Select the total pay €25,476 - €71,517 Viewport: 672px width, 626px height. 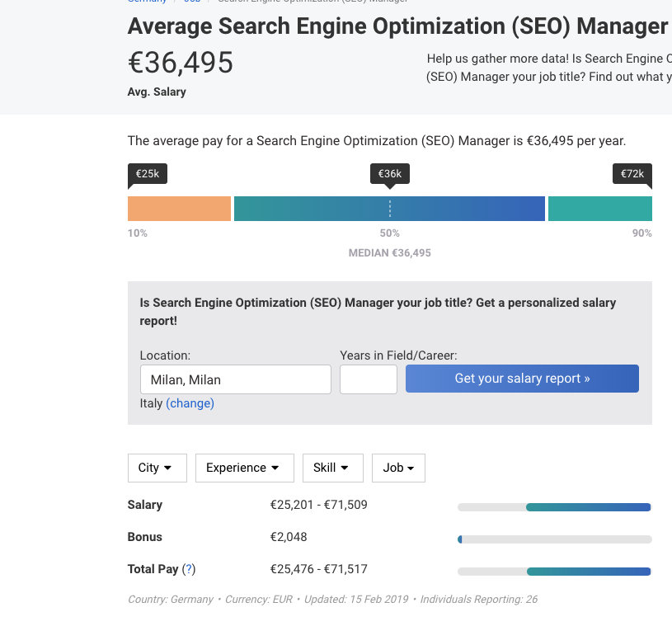pyautogui.click(x=318, y=569)
